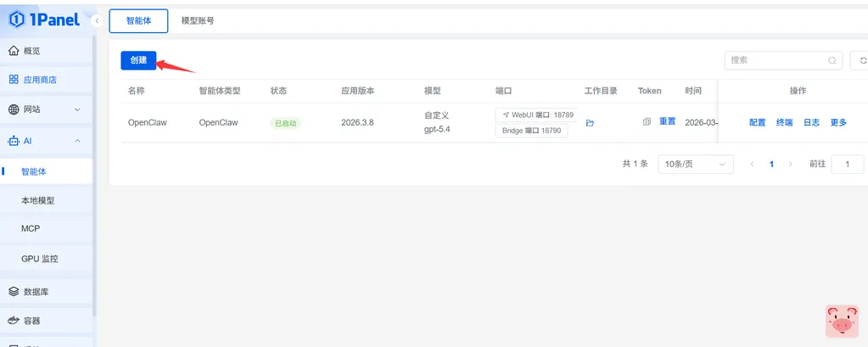
Task: Click the 状态 column header
Action: point(278,91)
